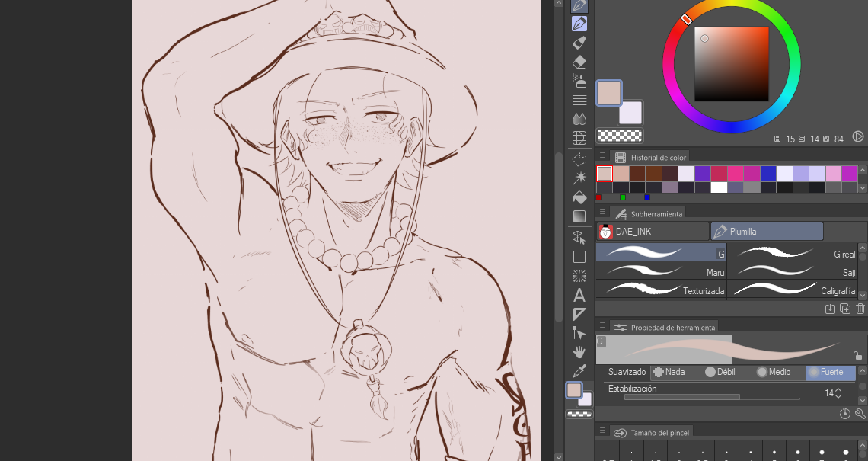
Task: Reset tool properties to initial settings icon
Action: pyautogui.click(x=844, y=413)
